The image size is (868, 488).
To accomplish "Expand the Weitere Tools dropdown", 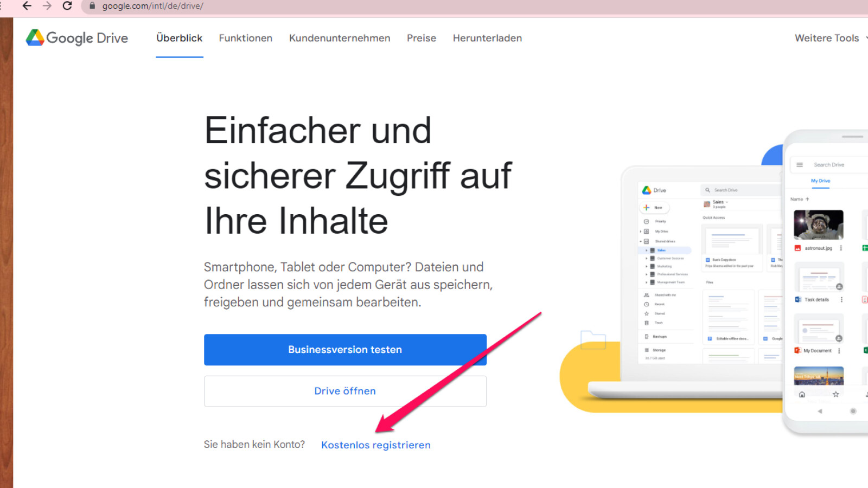I will (x=829, y=38).
